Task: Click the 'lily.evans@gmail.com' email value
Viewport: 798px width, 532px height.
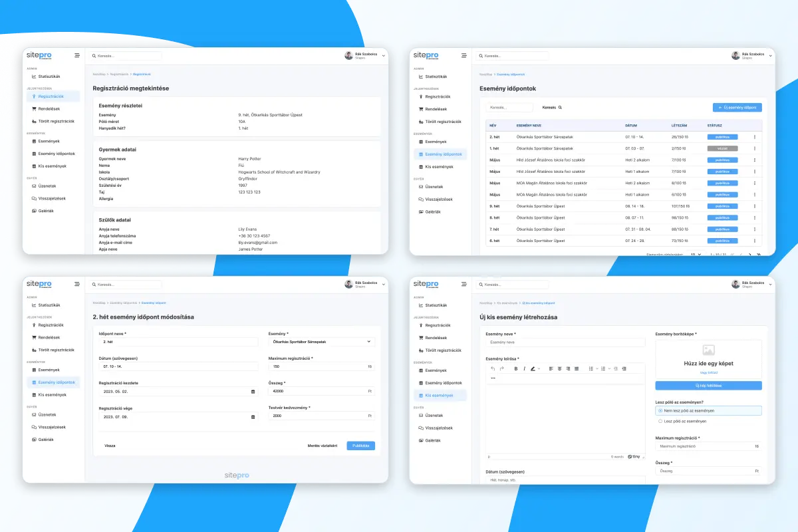Action: coord(258,242)
